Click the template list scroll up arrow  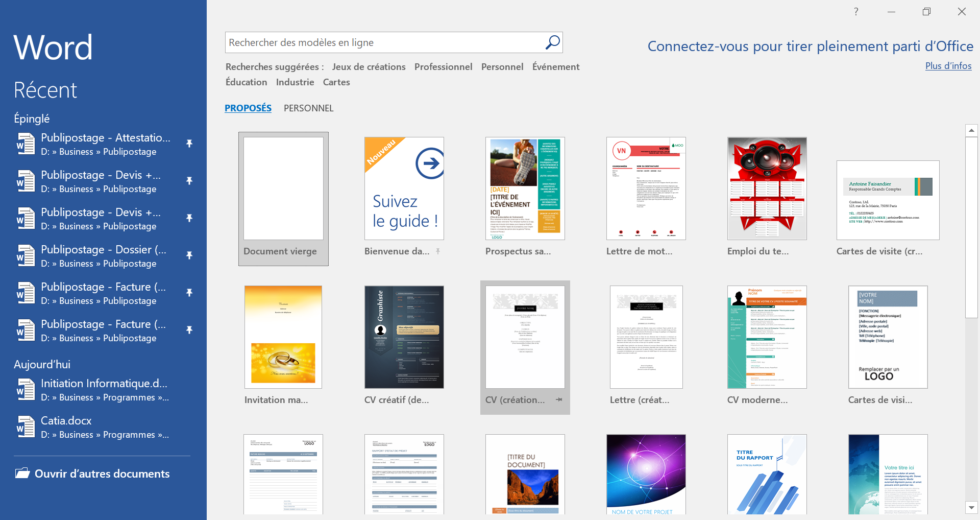coord(971,130)
